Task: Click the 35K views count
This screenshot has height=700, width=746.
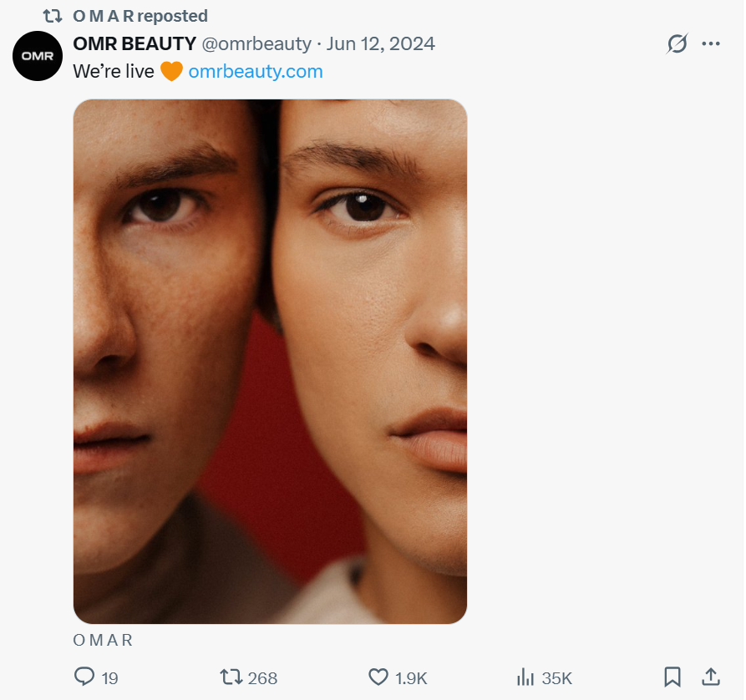Action: (x=556, y=677)
